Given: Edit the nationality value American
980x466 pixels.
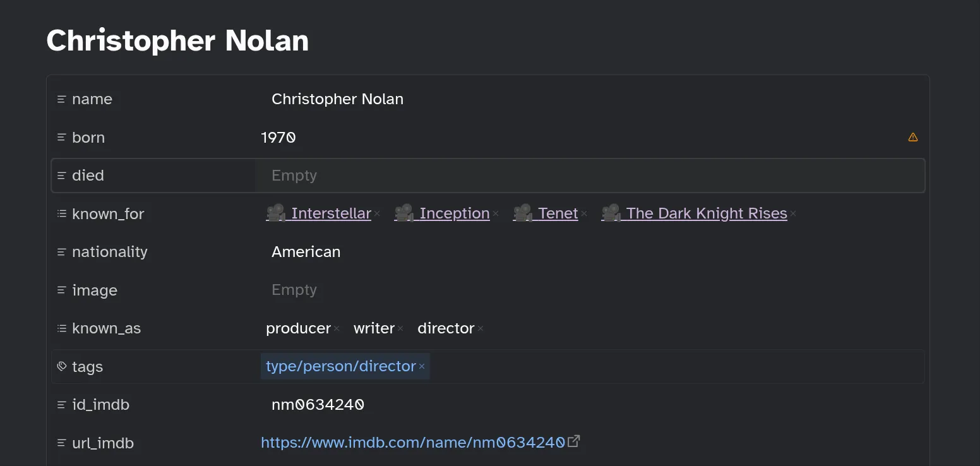Looking at the screenshot, I should click(x=306, y=251).
